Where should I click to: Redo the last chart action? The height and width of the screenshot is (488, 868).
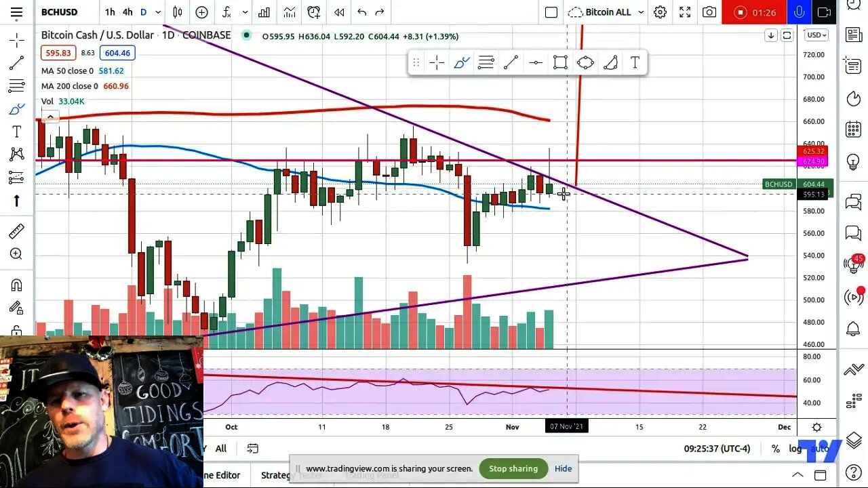tap(380, 12)
